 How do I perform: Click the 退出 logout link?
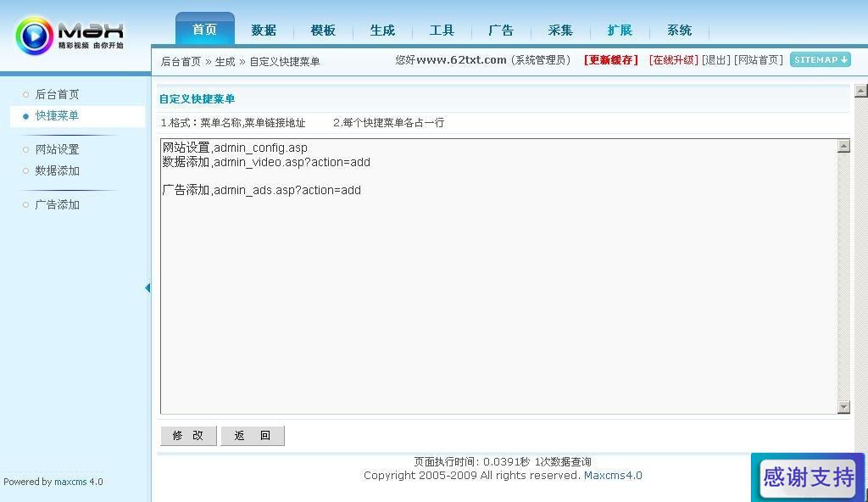716,60
